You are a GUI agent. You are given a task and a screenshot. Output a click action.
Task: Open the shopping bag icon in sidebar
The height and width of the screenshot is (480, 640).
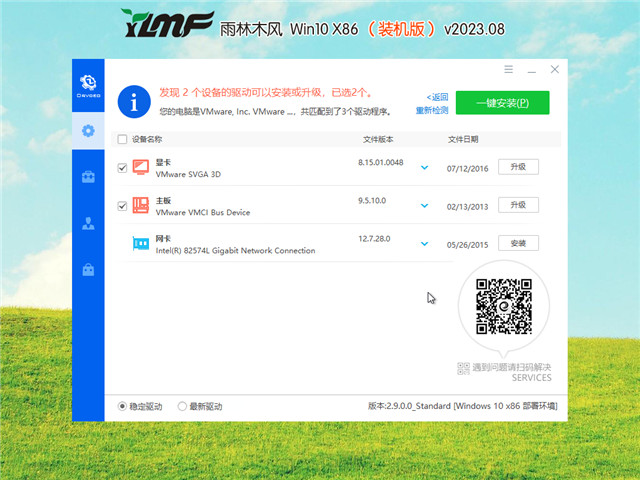(x=88, y=269)
